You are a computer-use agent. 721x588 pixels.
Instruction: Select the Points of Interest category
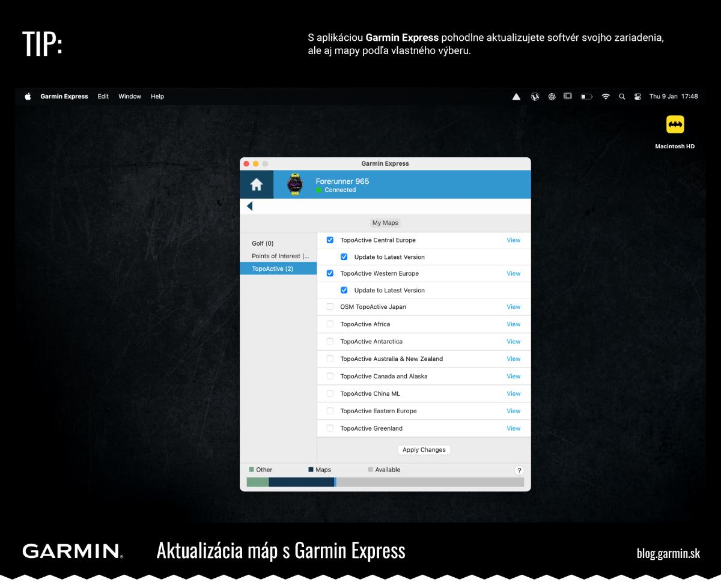point(278,256)
